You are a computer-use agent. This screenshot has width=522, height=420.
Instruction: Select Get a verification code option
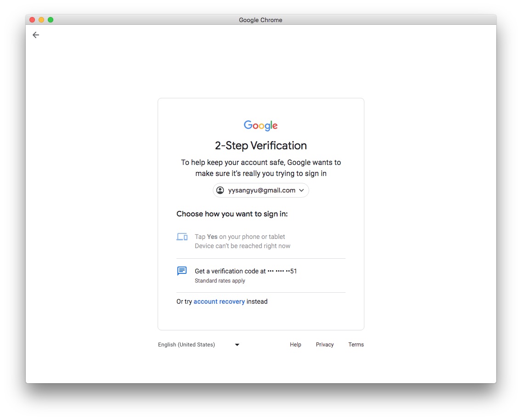pos(261,276)
